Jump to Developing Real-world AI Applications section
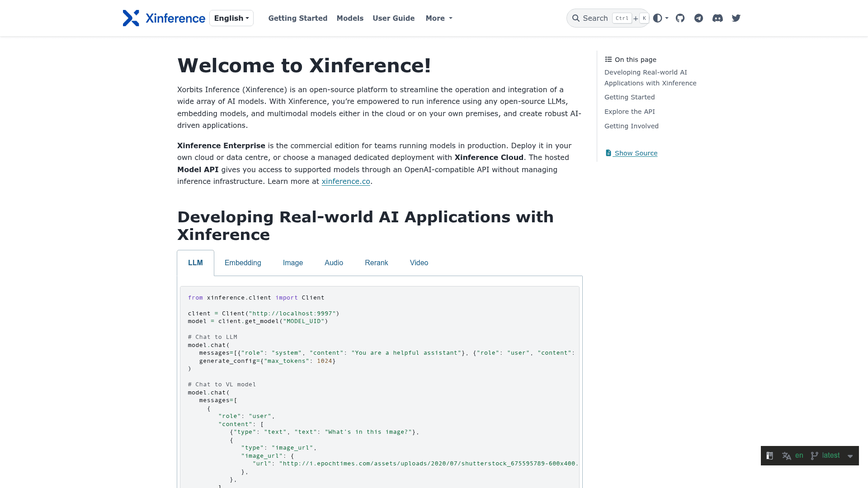868x488 pixels. (650, 78)
